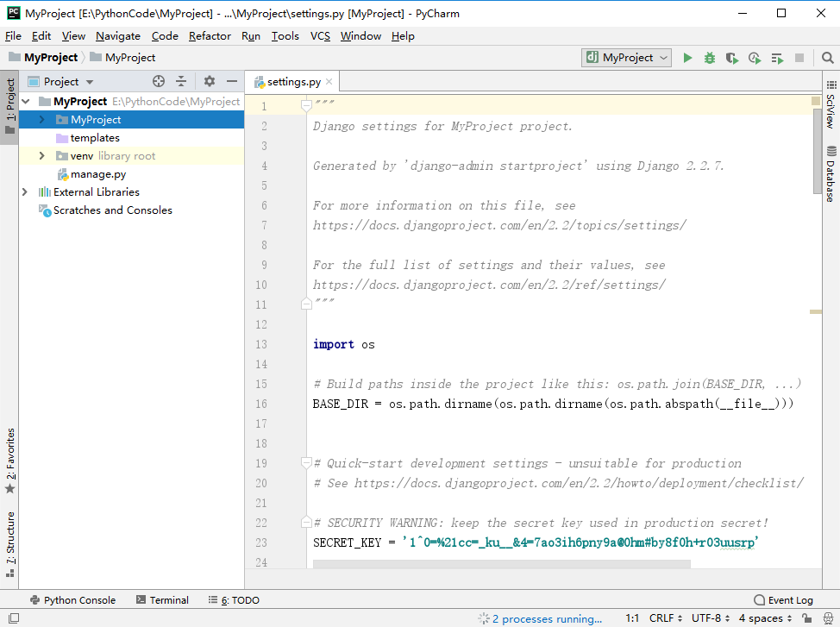Open the SciView side panel
Viewport: 840px width, 627px height.
point(831,104)
